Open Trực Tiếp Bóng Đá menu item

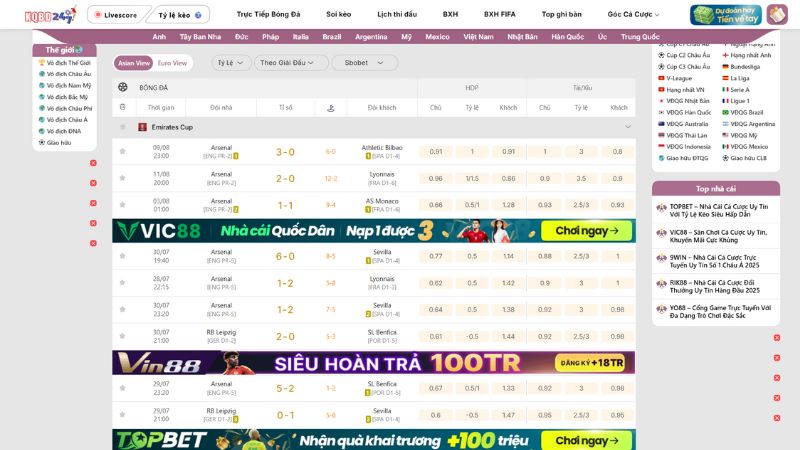pos(268,15)
